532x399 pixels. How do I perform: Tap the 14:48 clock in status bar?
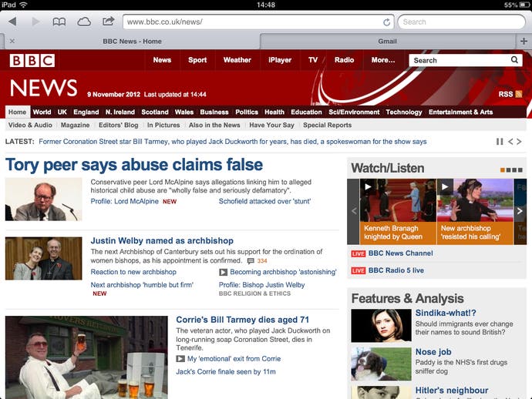point(266,5)
